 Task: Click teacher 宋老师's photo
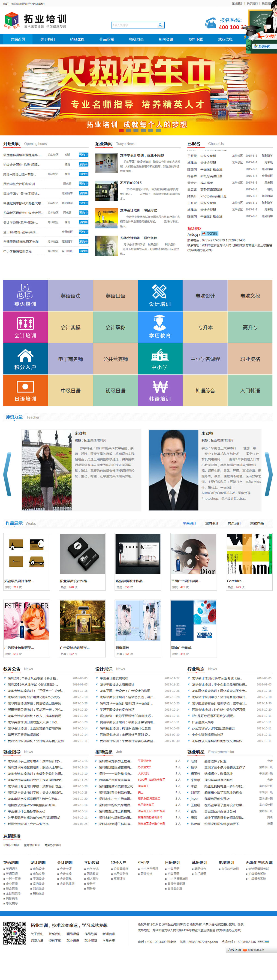point(47,470)
